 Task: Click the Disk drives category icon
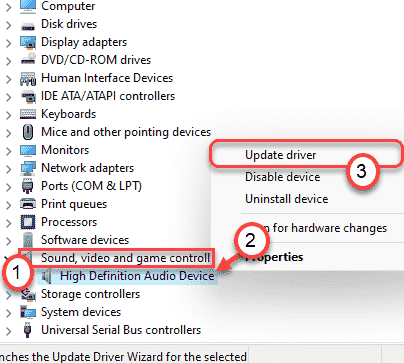click(28, 25)
